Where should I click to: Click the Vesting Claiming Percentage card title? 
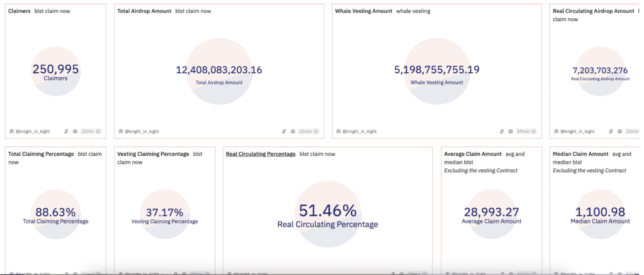pyautogui.click(x=153, y=154)
